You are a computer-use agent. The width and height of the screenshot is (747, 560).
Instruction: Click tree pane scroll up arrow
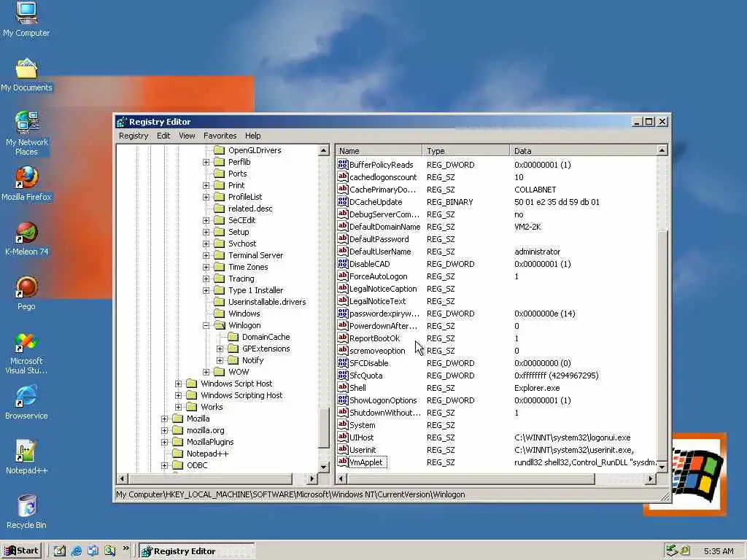(324, 150)
